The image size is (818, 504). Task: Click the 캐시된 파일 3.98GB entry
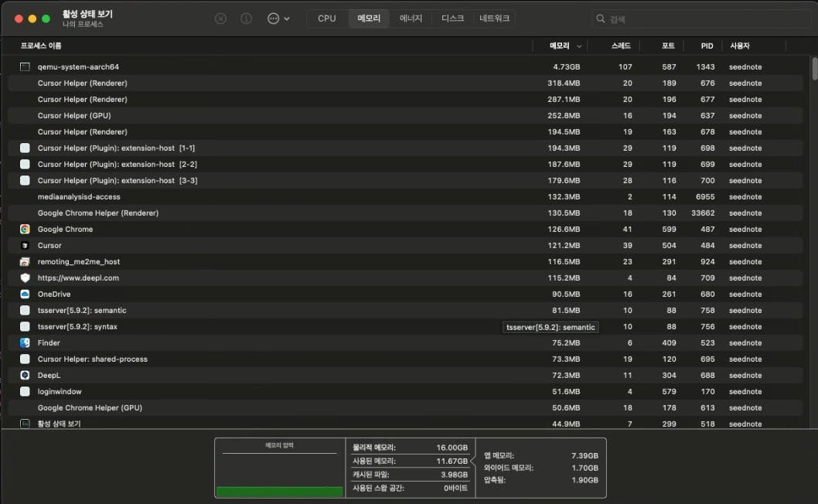click(410, 475)
